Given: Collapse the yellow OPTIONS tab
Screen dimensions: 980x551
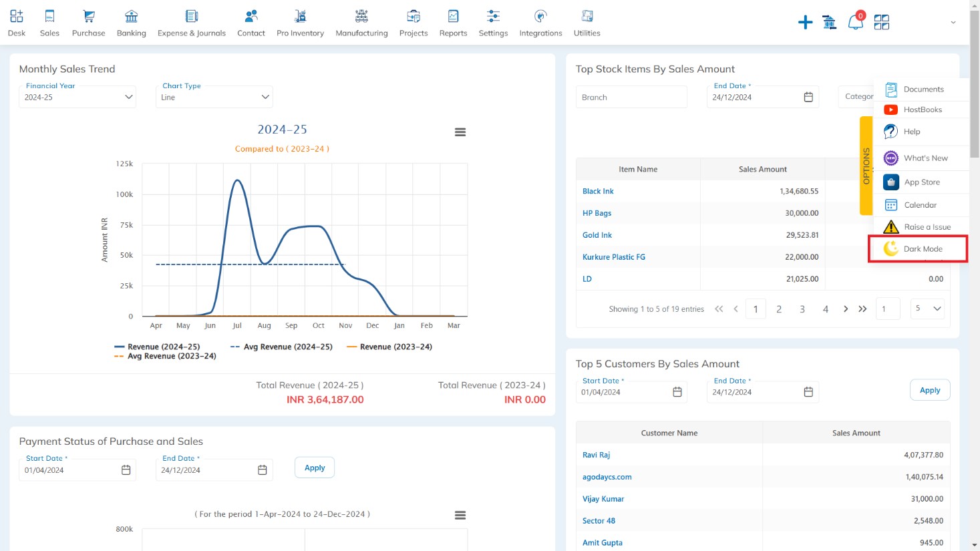Looking at the screenshot, I should pyautogui.click(x=866, y=166).
